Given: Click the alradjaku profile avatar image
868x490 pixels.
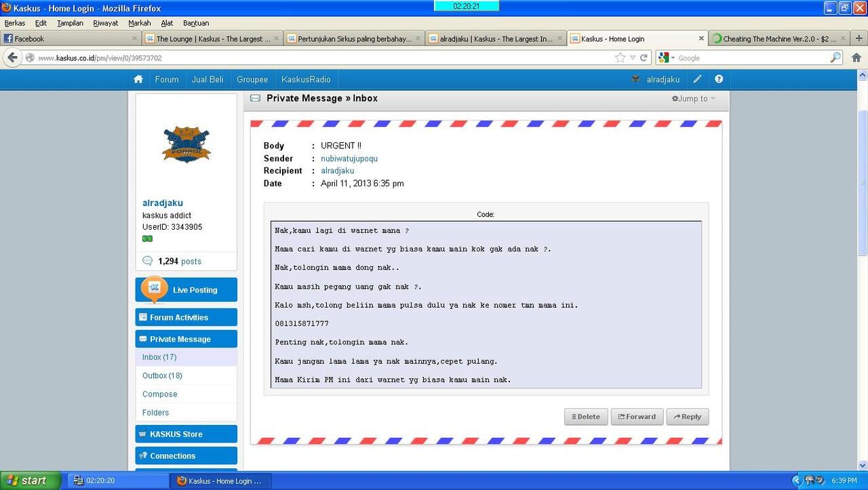Looking at the screenshot, I should pyautogui.click(x=186, y=144).
